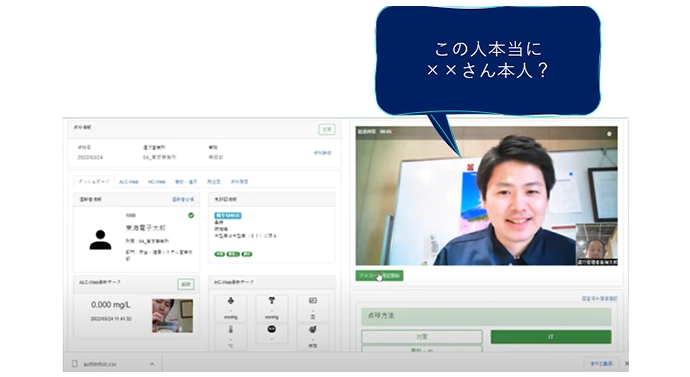
Task: Click the link above roll call method panel
Action: pyautogui.click(x=599, y=299)
